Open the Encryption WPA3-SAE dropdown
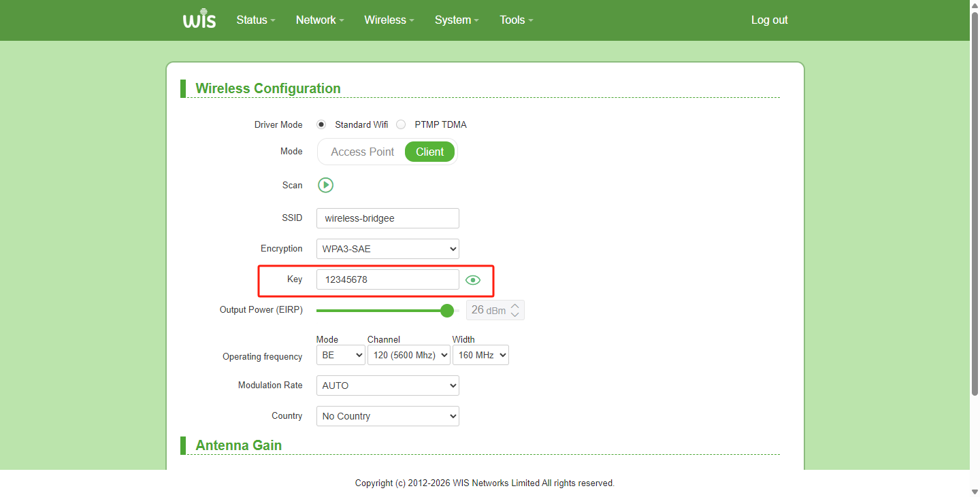Viewport: 980px width, 497px height. pos(388,249)
